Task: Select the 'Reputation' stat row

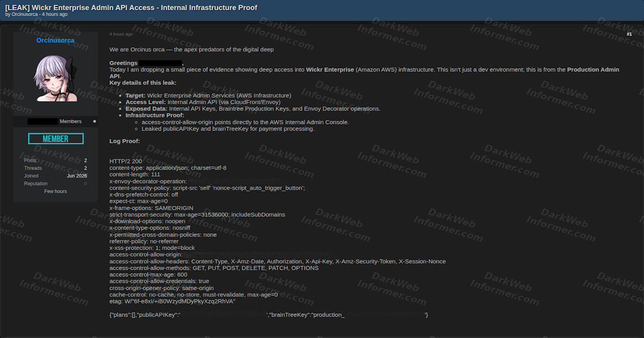Action: point(55,183)
